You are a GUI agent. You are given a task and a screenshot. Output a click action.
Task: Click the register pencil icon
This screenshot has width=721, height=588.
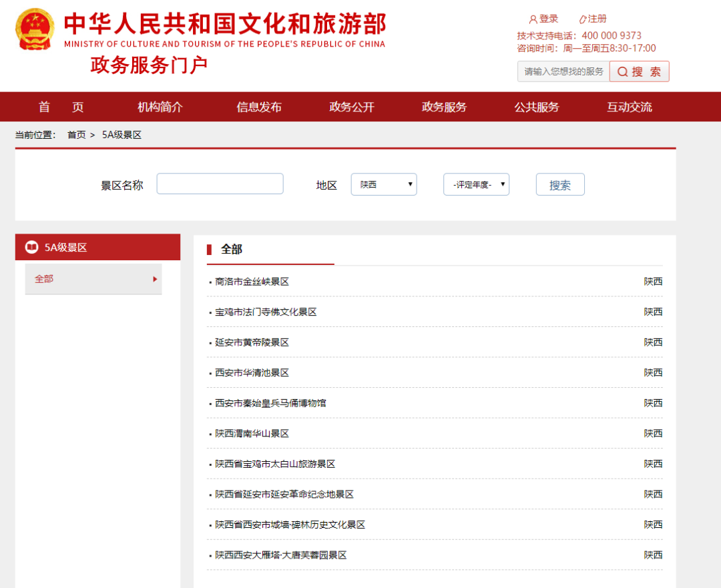[x=582, y=19]
